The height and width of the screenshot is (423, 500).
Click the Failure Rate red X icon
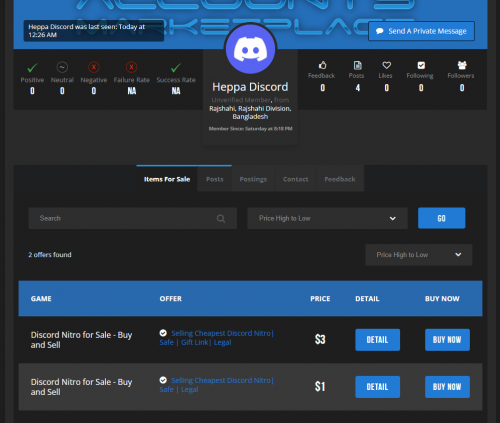131,67
